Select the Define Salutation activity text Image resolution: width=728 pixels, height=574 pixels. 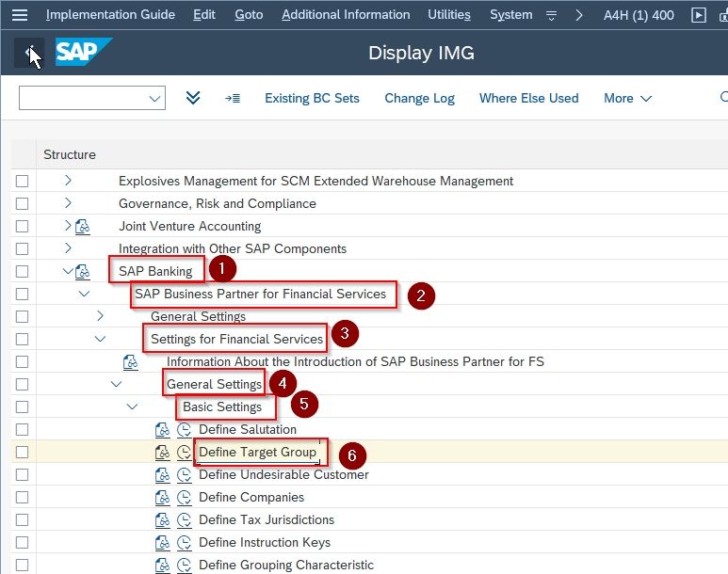(248, 430)
